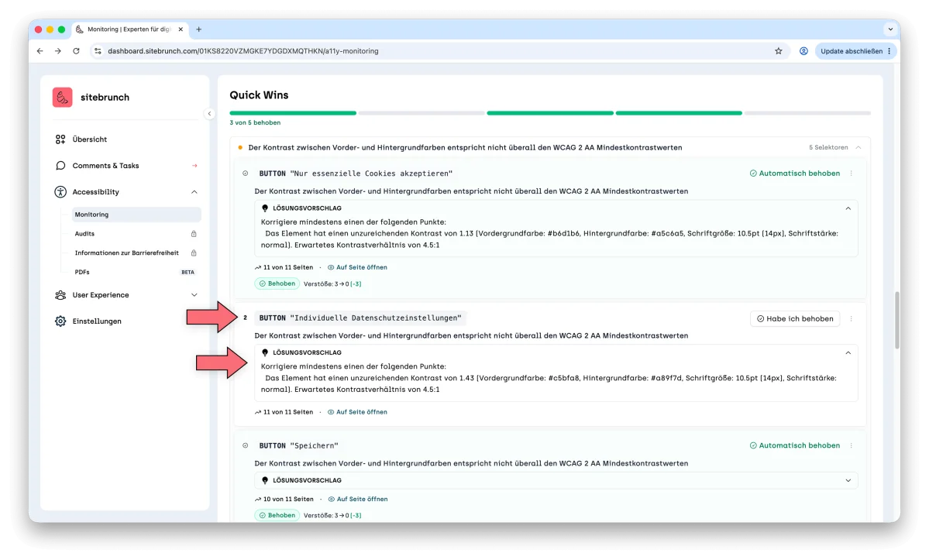929x560 pixels.
Task: Click the User Experience people icon
Action: (x=60, y=295)
